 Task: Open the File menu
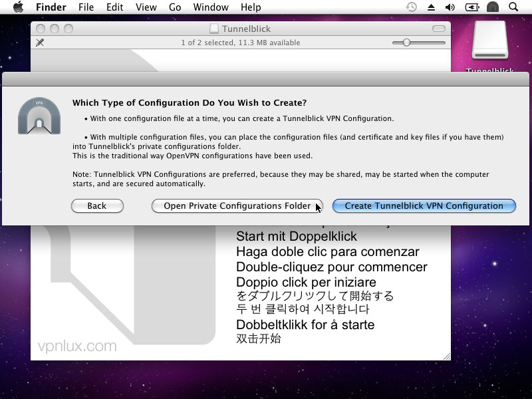pos(86,7)
